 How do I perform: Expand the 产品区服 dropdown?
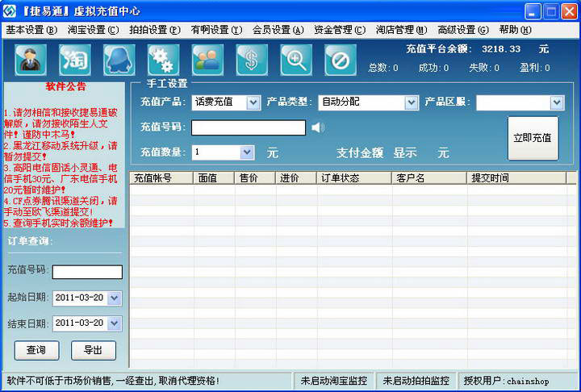pyautogui.click(x=557, y=102)
